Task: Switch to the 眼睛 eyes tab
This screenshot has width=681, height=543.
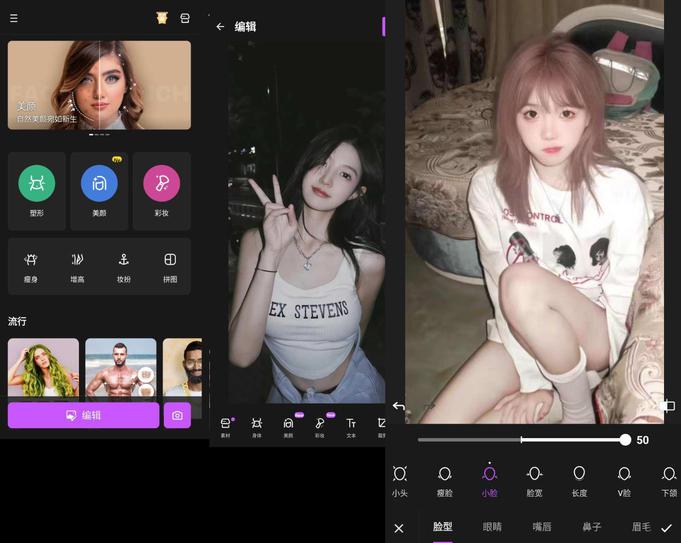Action: pos(493,527)
